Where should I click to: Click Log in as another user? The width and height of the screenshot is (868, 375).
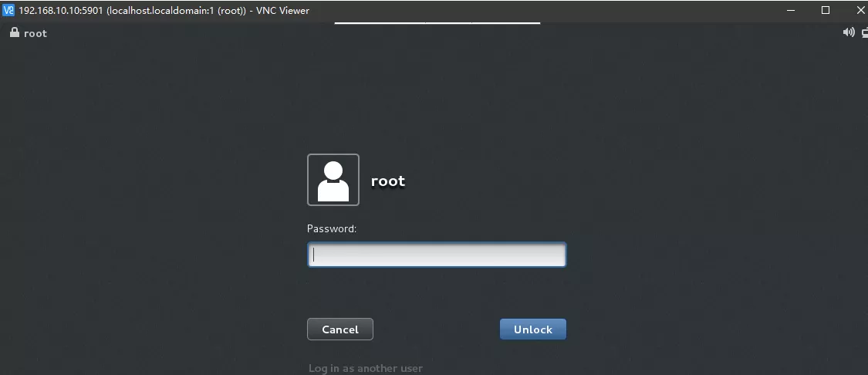(366, 368)
